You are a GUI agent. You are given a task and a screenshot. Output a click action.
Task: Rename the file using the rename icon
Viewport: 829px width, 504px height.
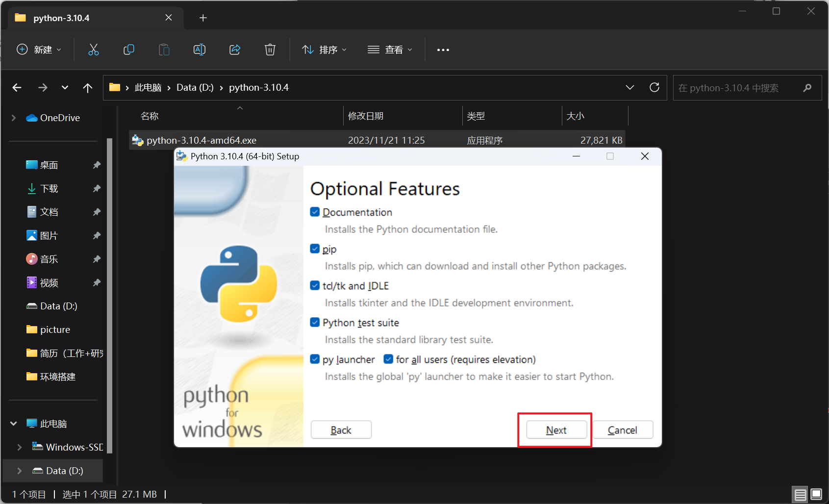tap(199, 50)
